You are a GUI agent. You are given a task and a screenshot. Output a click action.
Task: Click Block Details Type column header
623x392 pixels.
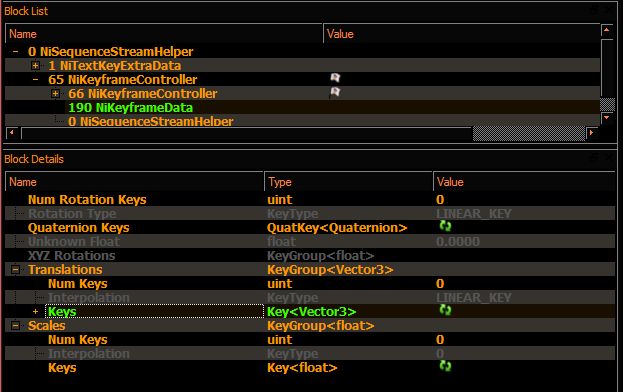(x=348, y=182)
